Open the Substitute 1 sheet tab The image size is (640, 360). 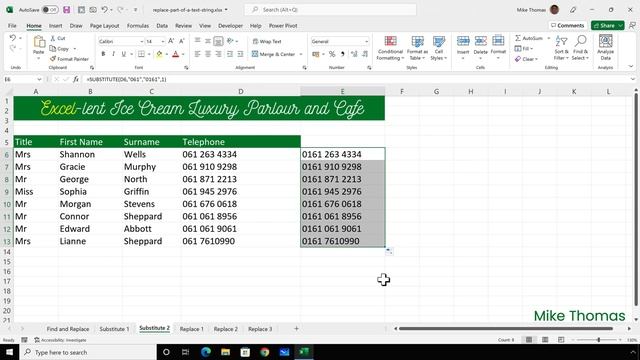(114, 329)
